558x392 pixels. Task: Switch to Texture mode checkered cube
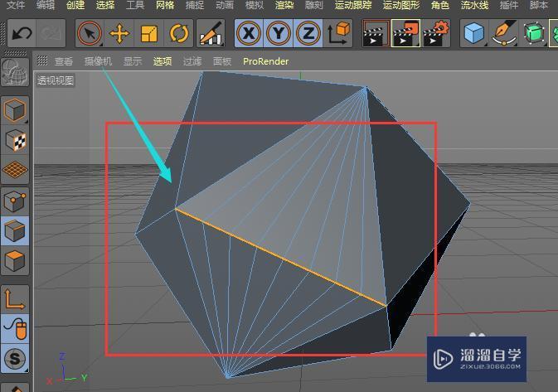pos(15,140)
